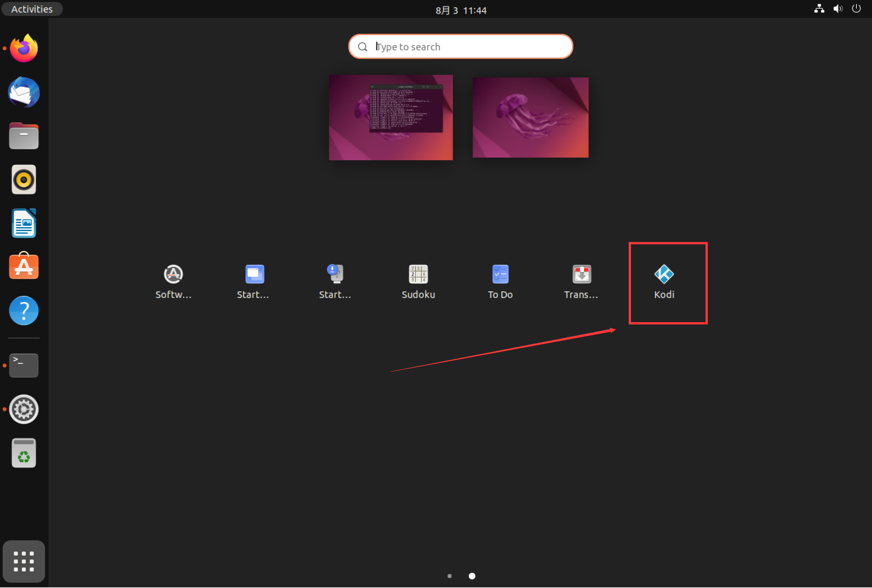Open the clock calendar menu
The height and width of the screenshot is (588, 872).
click(461, 10)
